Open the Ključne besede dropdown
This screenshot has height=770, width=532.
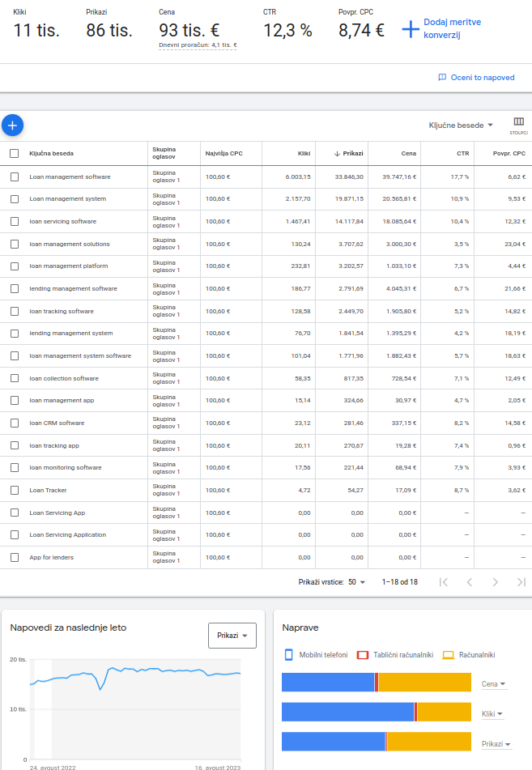[461, 125]
